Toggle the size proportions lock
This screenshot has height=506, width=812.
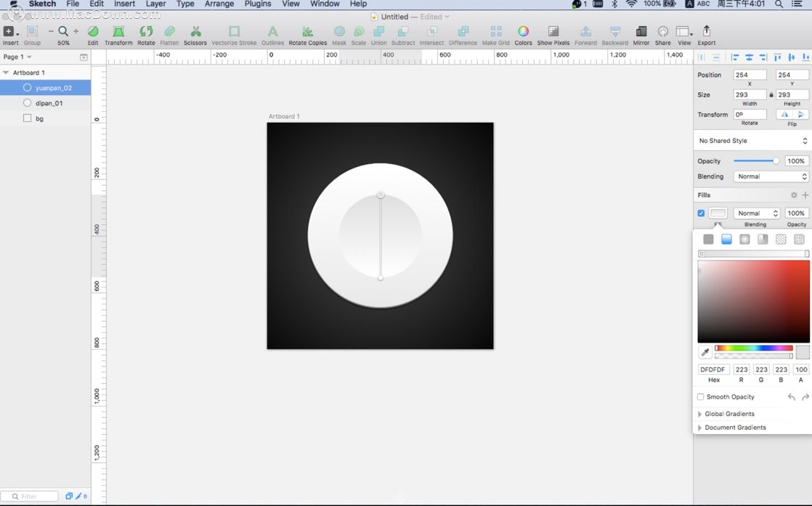click(x=771, y=94)
